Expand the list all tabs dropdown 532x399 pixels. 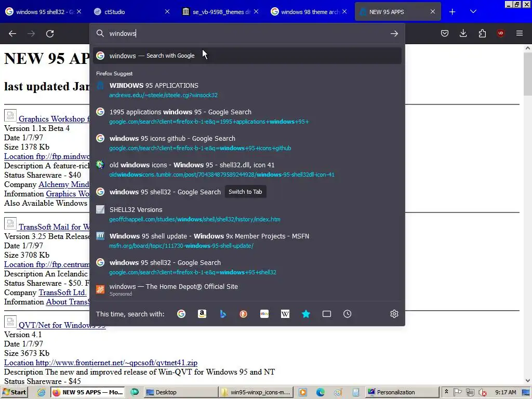click(473, 12)
